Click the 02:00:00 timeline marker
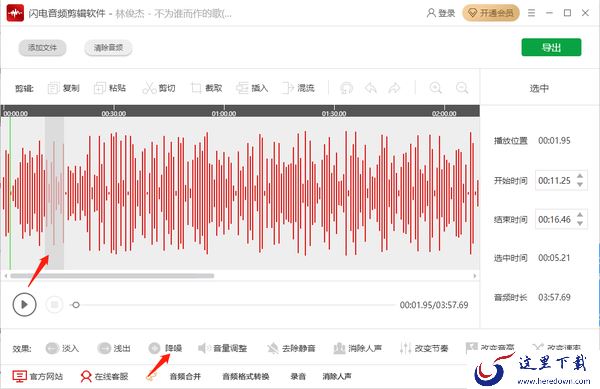This screenshot has height=389, width=600. pos(444,113)
